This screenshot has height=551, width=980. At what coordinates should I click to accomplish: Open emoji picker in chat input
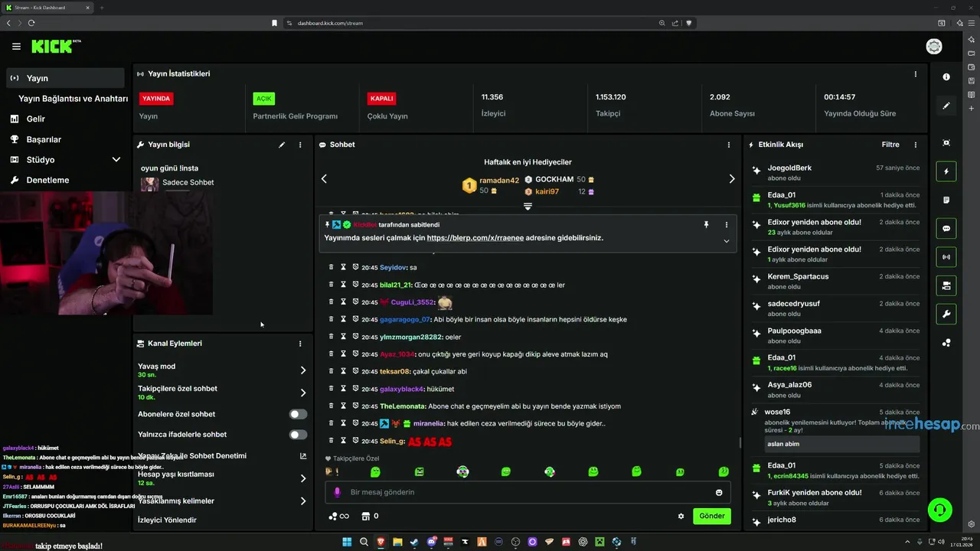(x=719, y=492)
